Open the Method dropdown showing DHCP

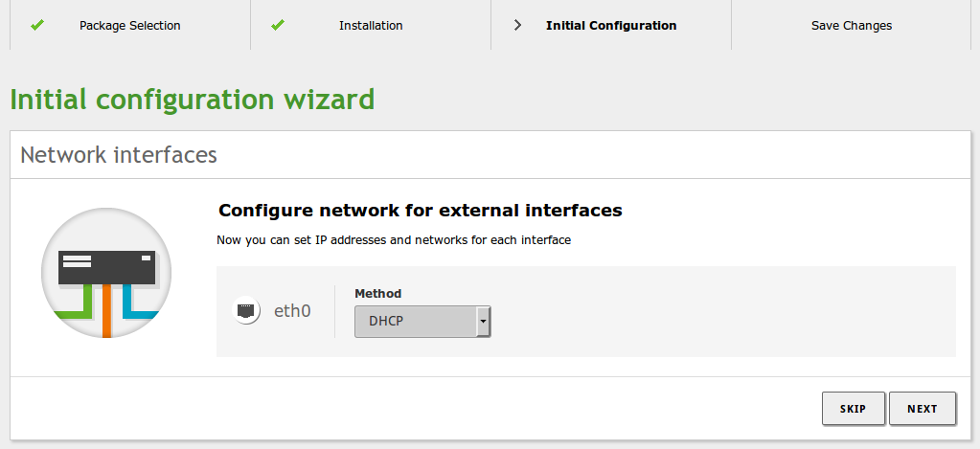pos(422,322)
